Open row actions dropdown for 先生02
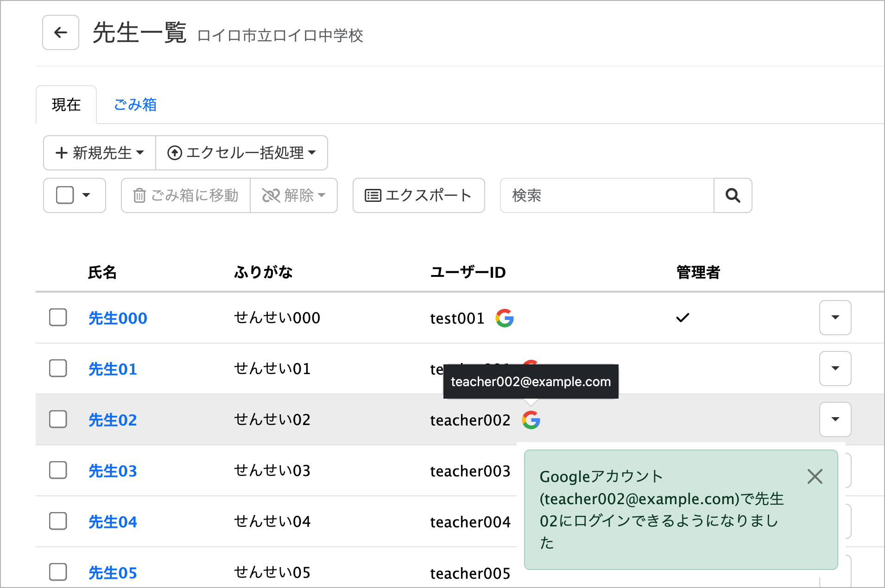The height and width of the screenshot is (588, 885). [835, 419]
